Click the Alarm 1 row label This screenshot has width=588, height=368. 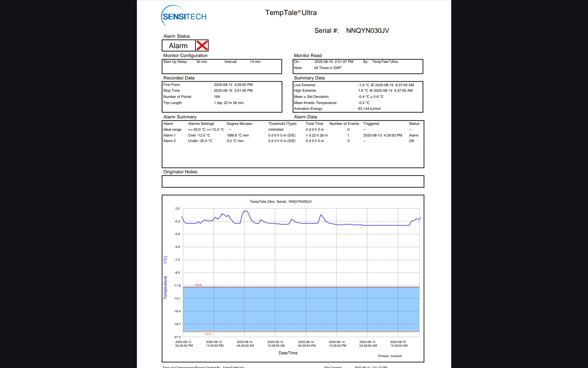point(169,135)
